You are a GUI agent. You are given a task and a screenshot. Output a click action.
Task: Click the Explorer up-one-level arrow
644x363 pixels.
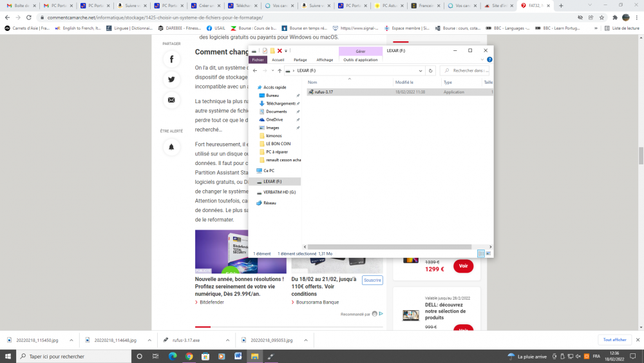[x=279, y=71]
